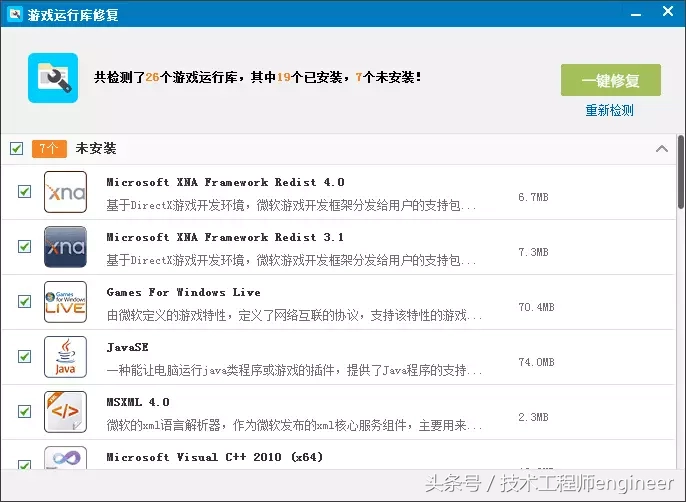Click the 6.7MB size value
Viewport: 686px width, 502px height.
pos(533,197)
